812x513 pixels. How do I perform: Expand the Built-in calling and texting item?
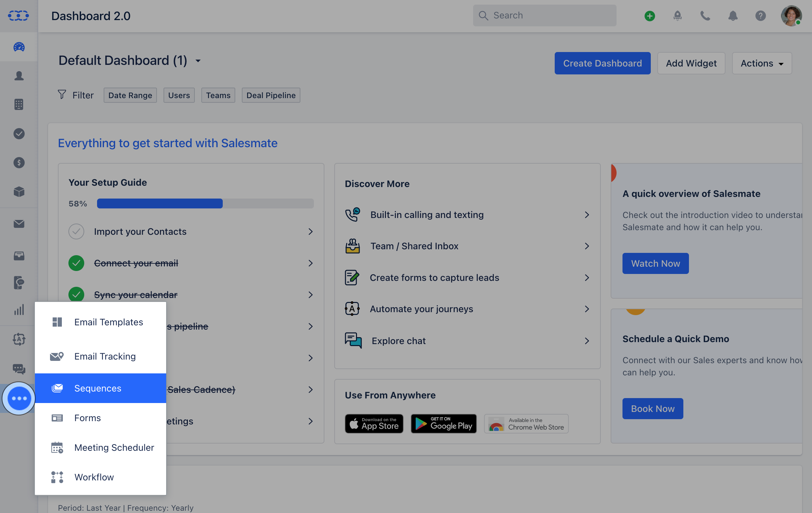pos(587,215)
